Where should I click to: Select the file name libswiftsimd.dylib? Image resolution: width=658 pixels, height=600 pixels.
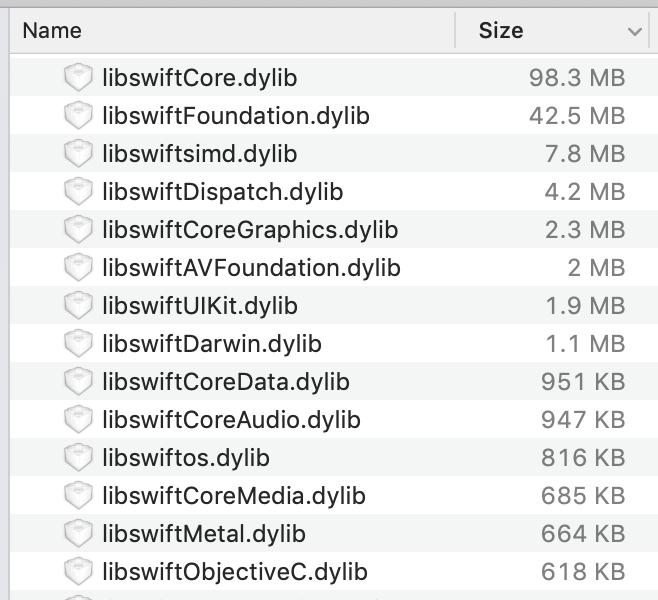(200, 154)
